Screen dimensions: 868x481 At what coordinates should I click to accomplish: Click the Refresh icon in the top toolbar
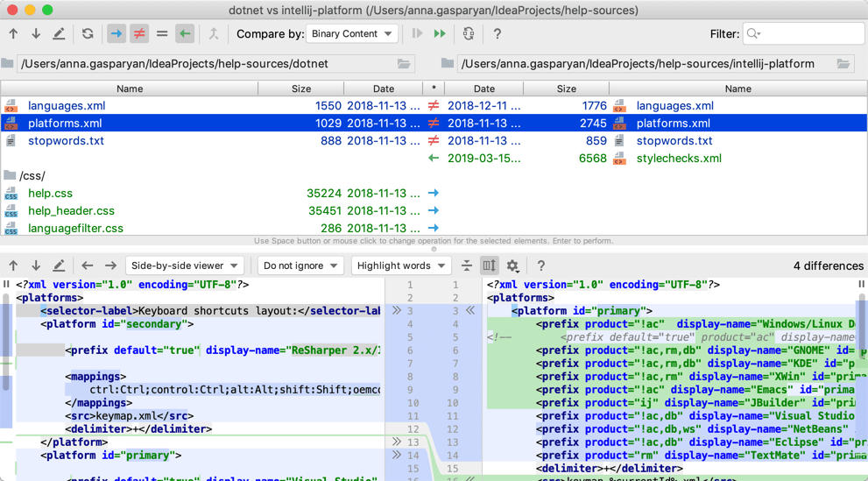88,34
